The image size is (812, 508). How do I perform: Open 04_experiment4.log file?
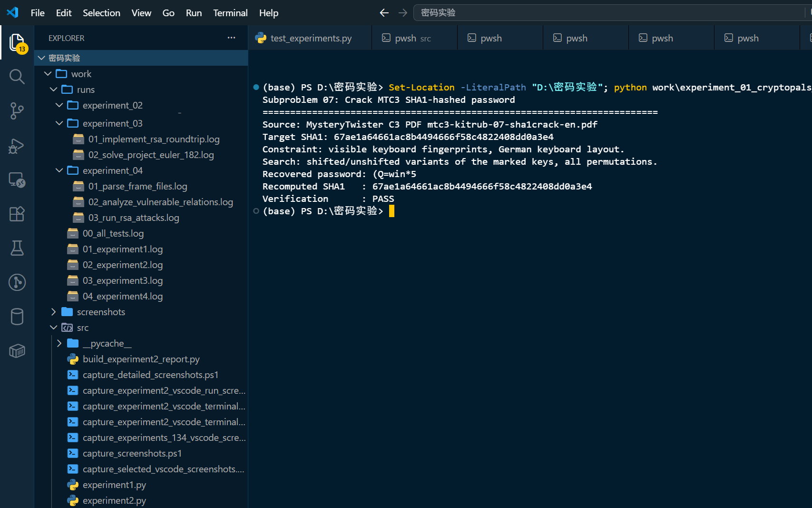(122, 296)
